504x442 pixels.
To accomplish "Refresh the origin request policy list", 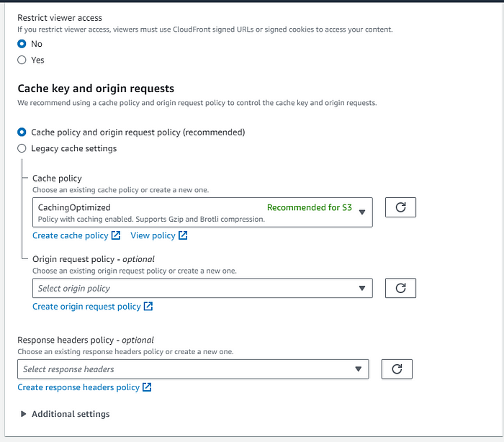I will pyautogui.click(x=400, y=288).
